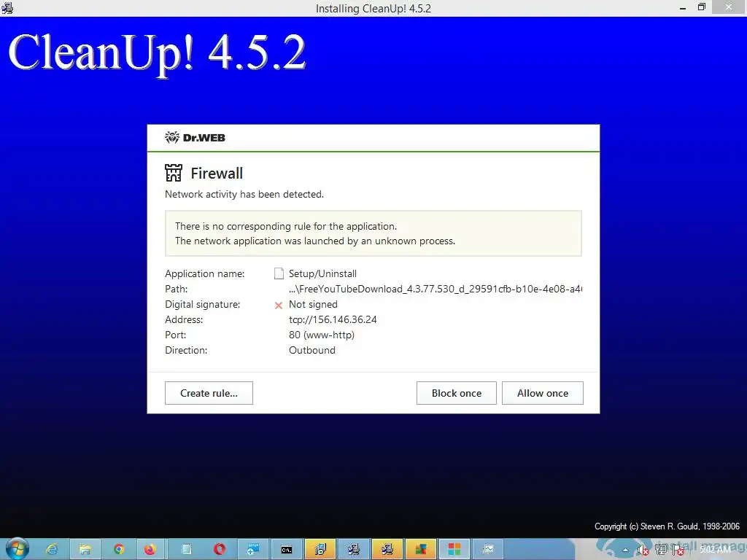Open the notepad document taskbar icon
Screen dimensions: 747x560
tap(186, 550)
